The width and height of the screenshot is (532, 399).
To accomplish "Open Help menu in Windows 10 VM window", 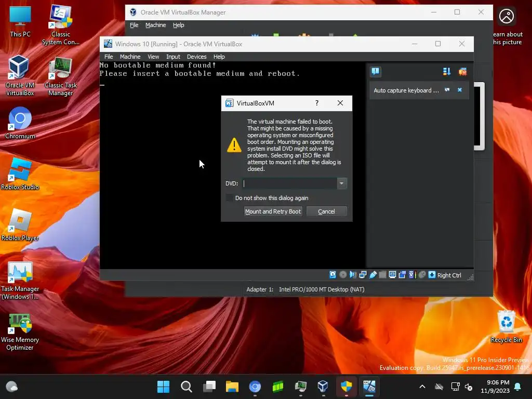I will [219, 57].
